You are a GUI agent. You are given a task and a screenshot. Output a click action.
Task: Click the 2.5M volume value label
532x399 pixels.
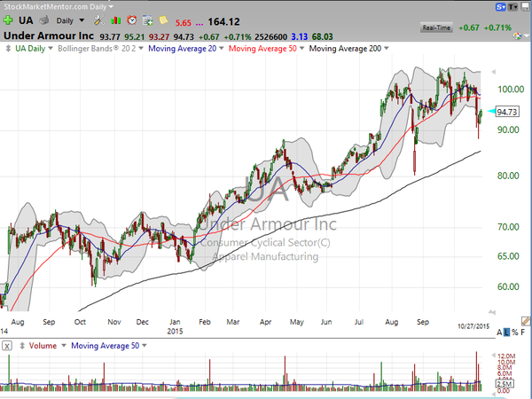(x=505, y=384)
